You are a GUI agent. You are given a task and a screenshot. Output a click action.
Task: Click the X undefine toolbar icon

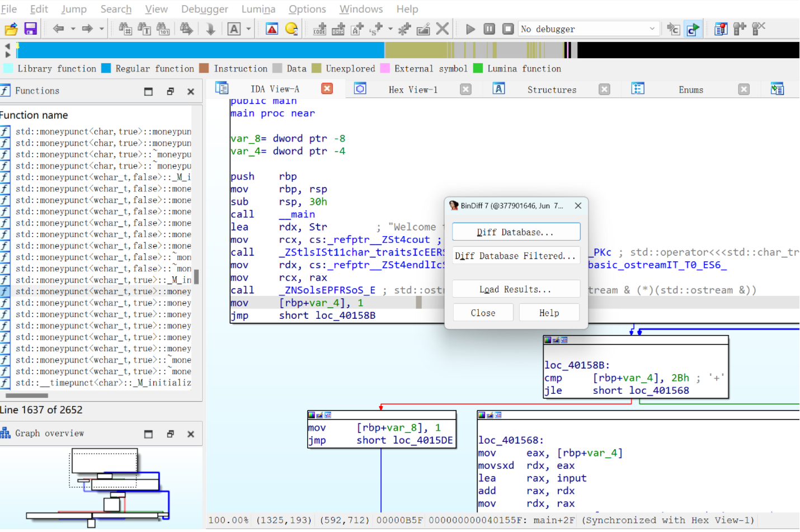(x=443, y=29)
